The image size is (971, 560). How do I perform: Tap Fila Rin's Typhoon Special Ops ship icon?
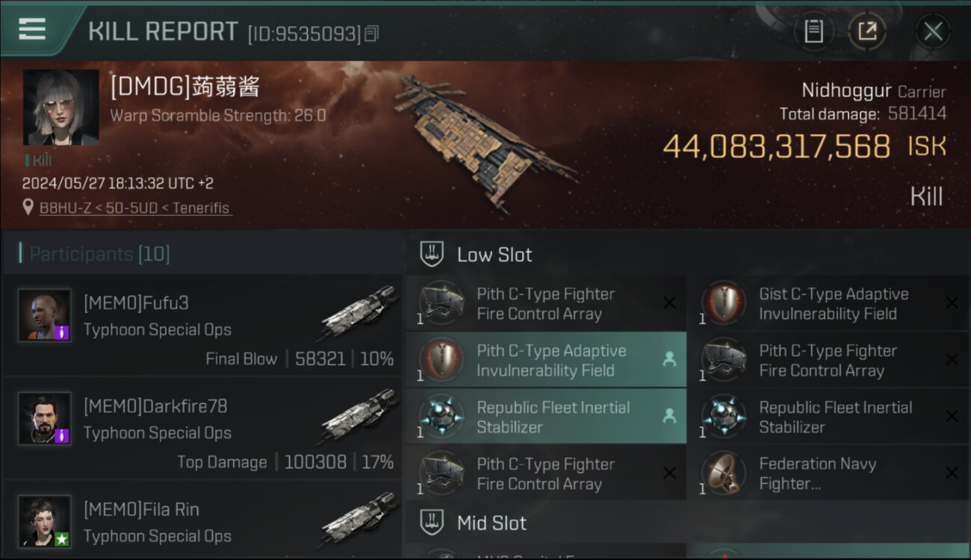pos(360,519)
